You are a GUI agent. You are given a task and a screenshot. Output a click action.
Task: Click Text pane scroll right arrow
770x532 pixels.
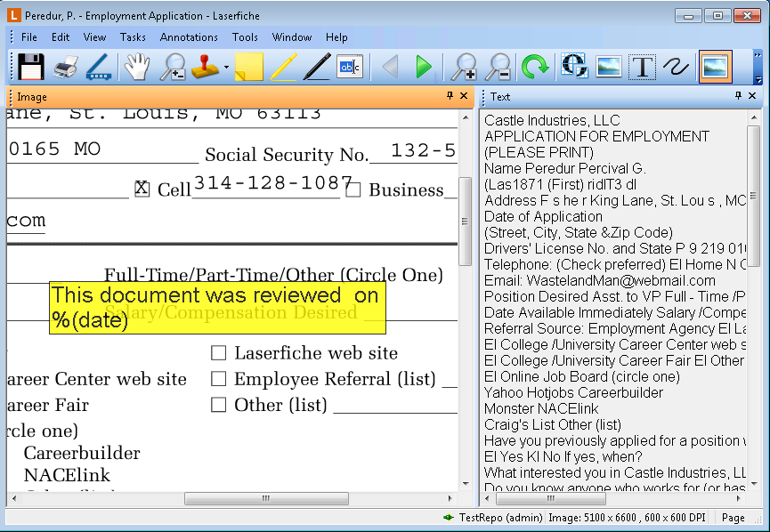point(738,498)
